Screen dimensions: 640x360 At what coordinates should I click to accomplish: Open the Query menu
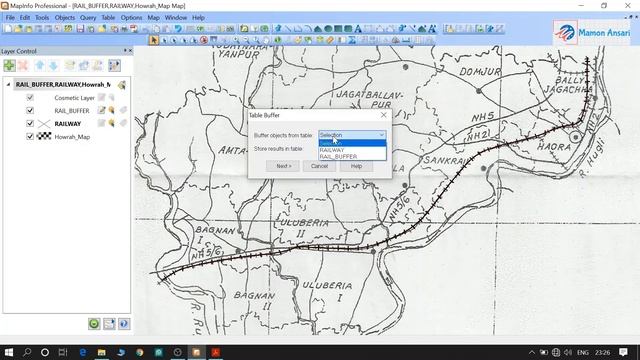pyautogui.click(x=88, y=18)
